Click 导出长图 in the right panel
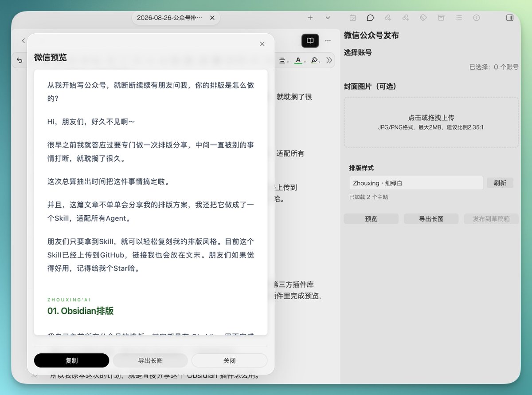The image size is (532, 395). [431, 219]
